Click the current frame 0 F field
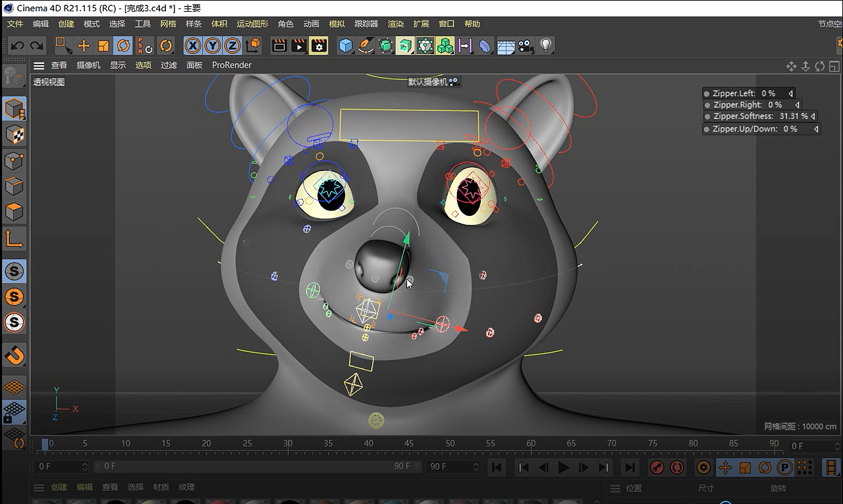The width and height of the screenshot is (843, 504). tap(62, 466)
